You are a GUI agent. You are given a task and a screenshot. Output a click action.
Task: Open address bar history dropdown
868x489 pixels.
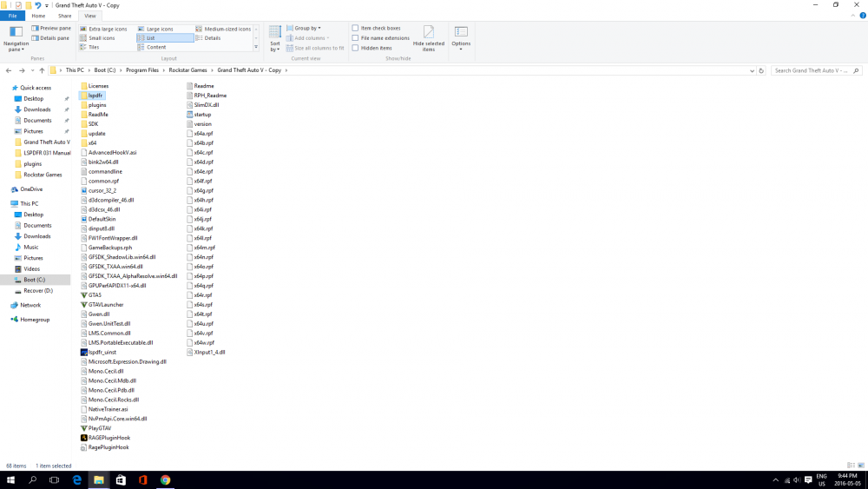752,70
